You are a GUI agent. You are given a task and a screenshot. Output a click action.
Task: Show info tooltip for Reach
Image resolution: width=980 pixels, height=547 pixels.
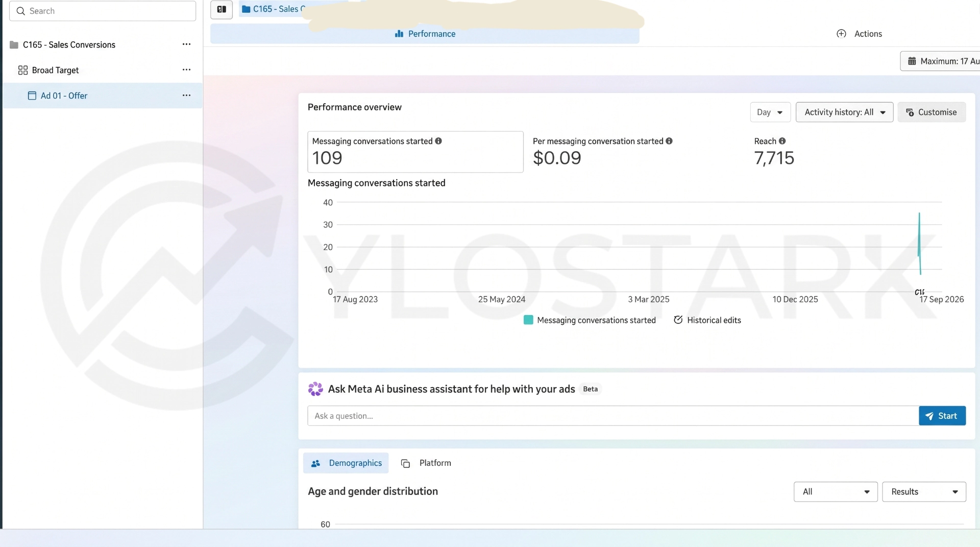(782, 141)
